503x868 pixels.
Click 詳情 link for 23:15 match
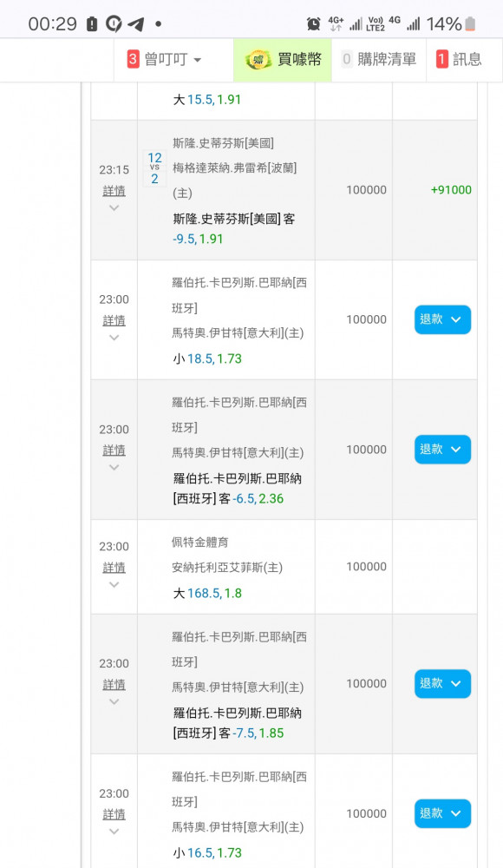tap(114, 191)
